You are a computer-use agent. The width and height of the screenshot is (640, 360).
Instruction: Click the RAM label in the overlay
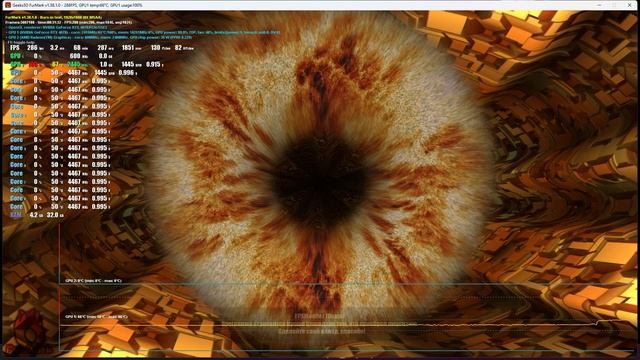16,215
